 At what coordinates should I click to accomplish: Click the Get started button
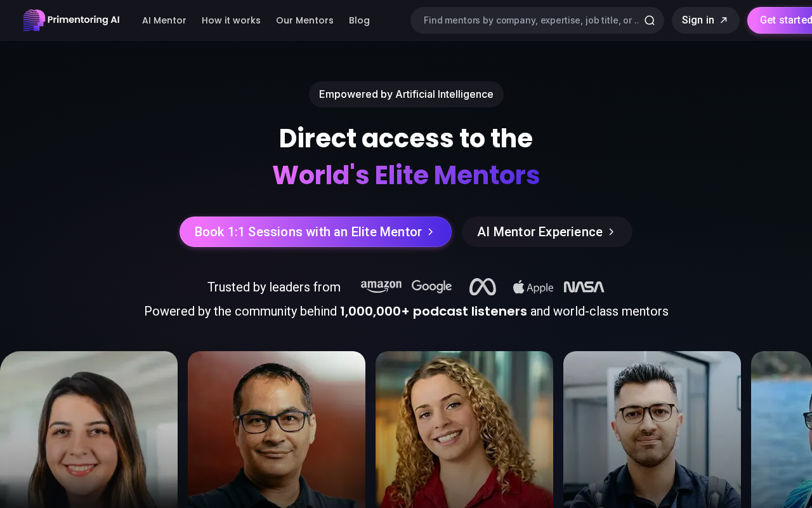(780, 20)
